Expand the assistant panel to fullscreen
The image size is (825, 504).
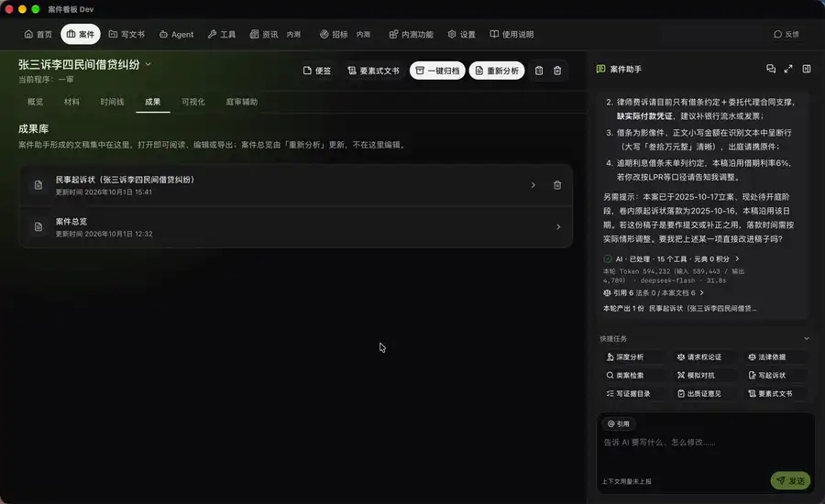(x=788, y=69)
